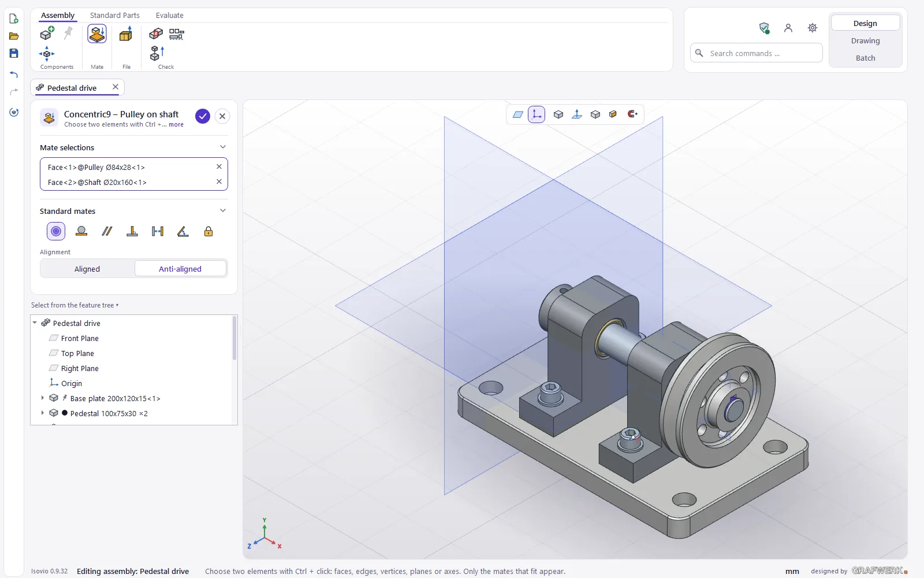Screen dimensions: 924x578
Task: Select the Distance mate type
Action: (158, 231)
